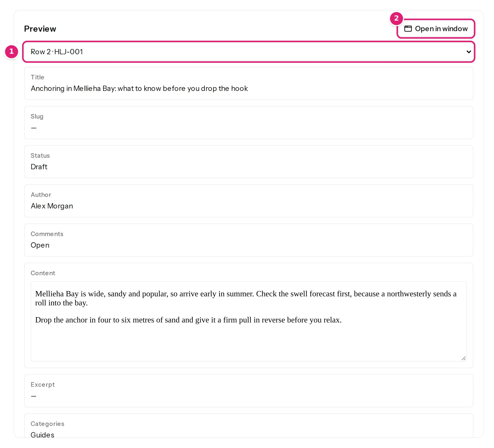Click the 'Preview' heading

pos(40,29)
